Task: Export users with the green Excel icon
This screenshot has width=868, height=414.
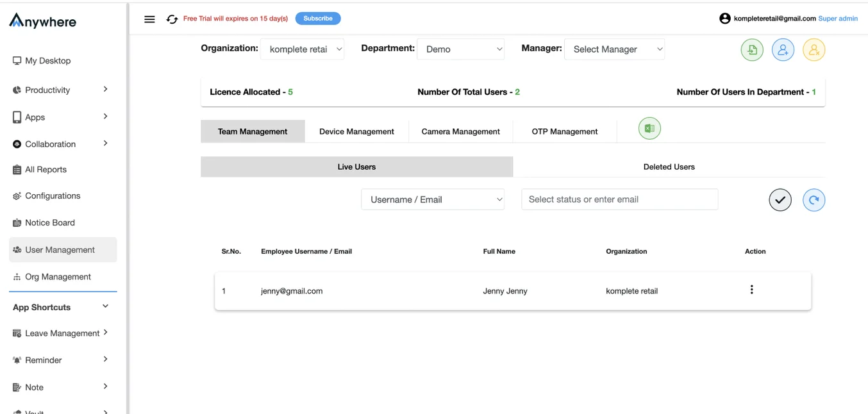Action: (649, 129)
